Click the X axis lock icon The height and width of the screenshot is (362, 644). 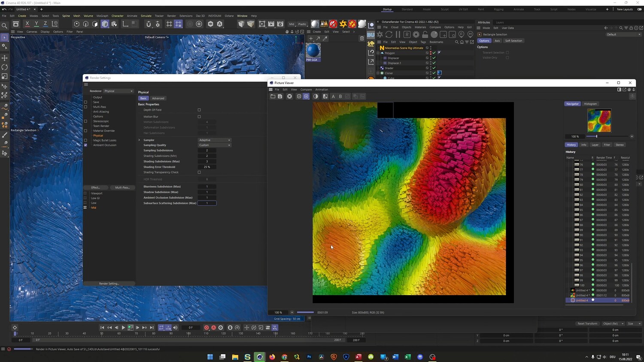tap(27, 24)
